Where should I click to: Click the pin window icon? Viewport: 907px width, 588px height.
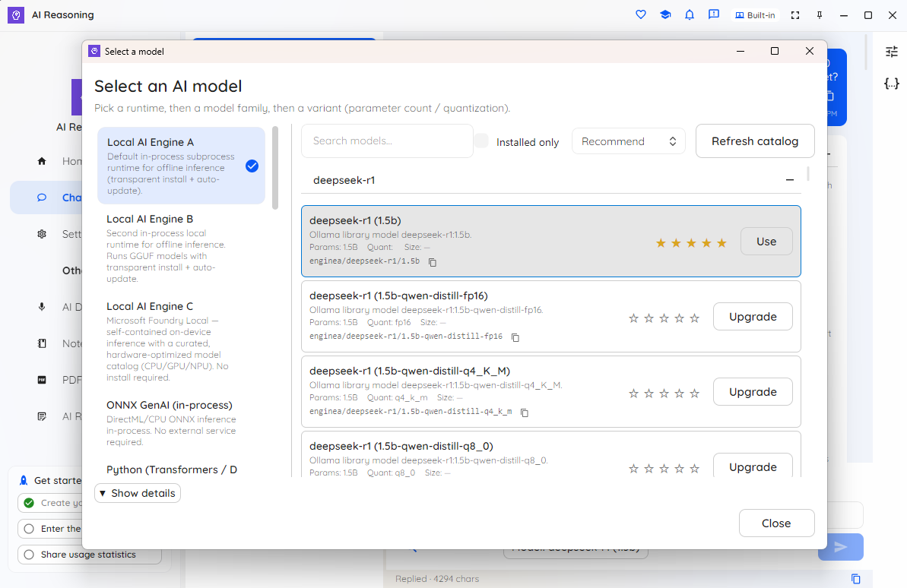[x=820, y=15]
